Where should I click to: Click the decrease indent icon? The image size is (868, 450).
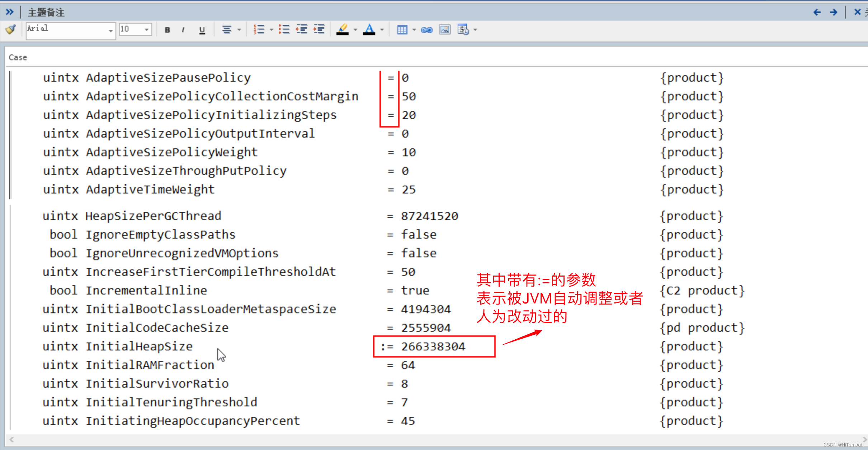[x=301, y=29]
